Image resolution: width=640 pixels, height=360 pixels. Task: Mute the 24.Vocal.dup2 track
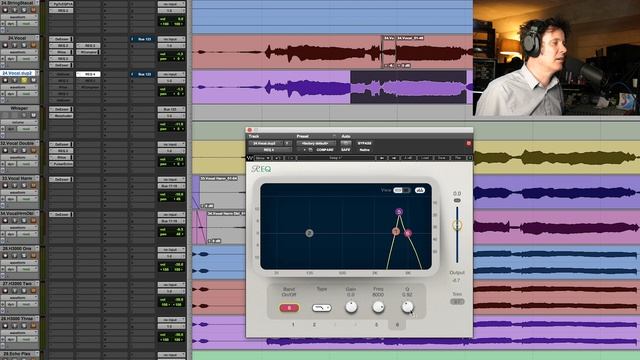[33, 80]
